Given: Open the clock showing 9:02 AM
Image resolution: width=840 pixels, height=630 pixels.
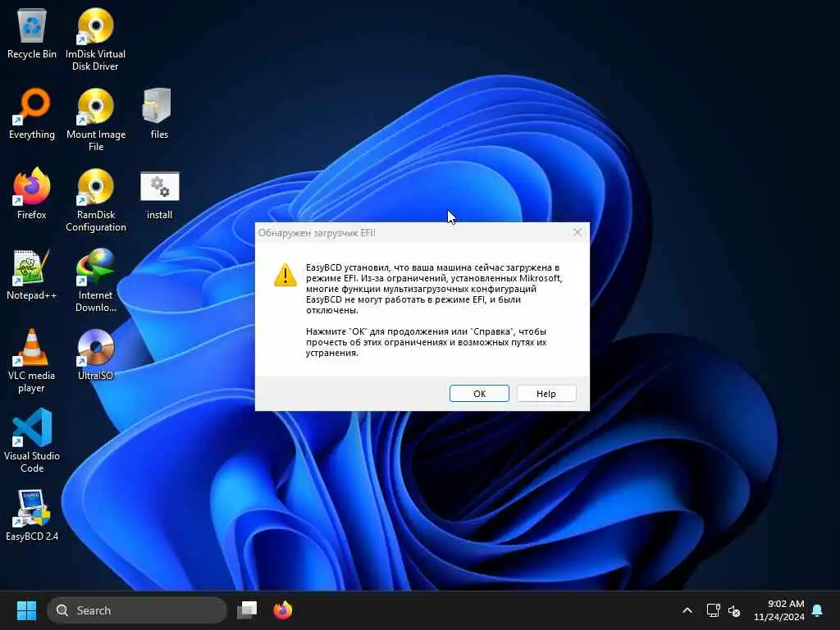Looking at the screenshot, I should [x=779, y=610].
